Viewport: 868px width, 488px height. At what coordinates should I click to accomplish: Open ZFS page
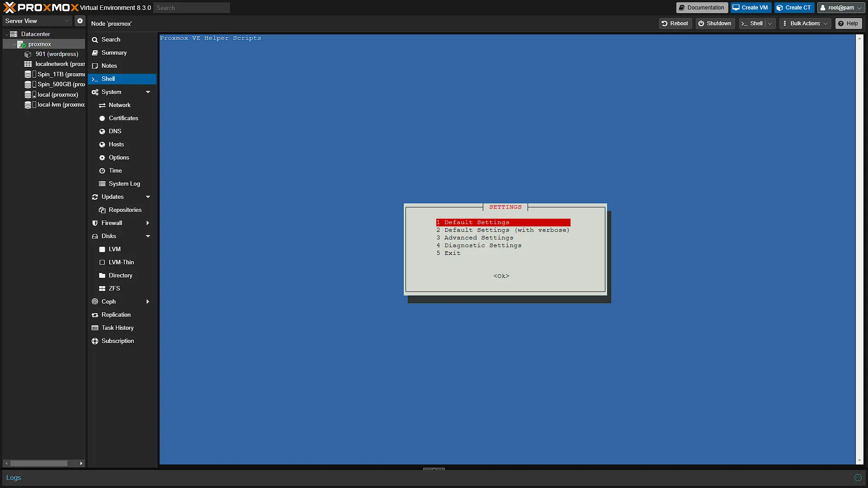pos(122,289)
